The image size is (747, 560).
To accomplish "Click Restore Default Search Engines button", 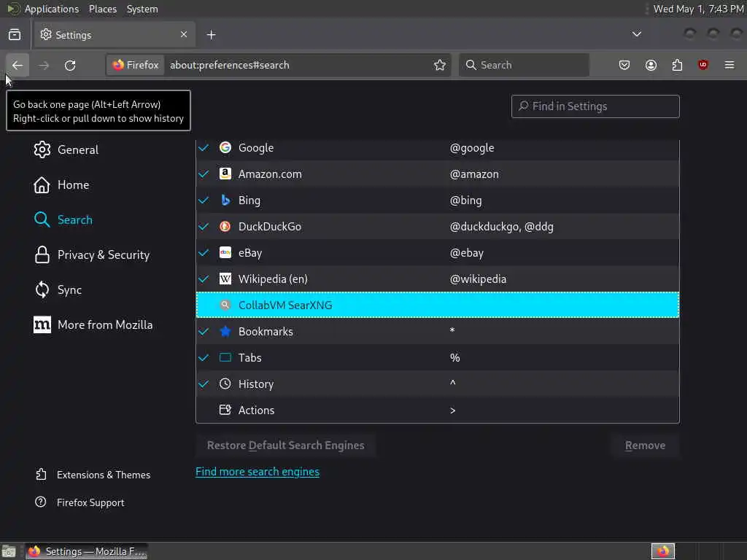I will pyautogui.click(x=285, y=446).
